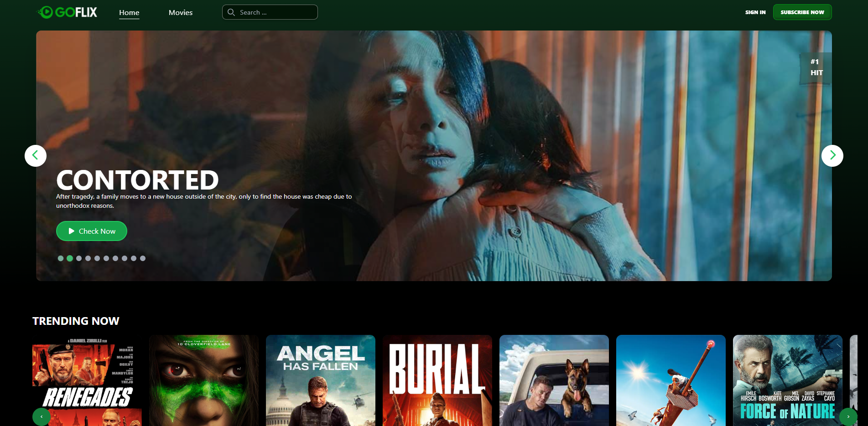Select the first carousel indicator dot

coord(61,258)
